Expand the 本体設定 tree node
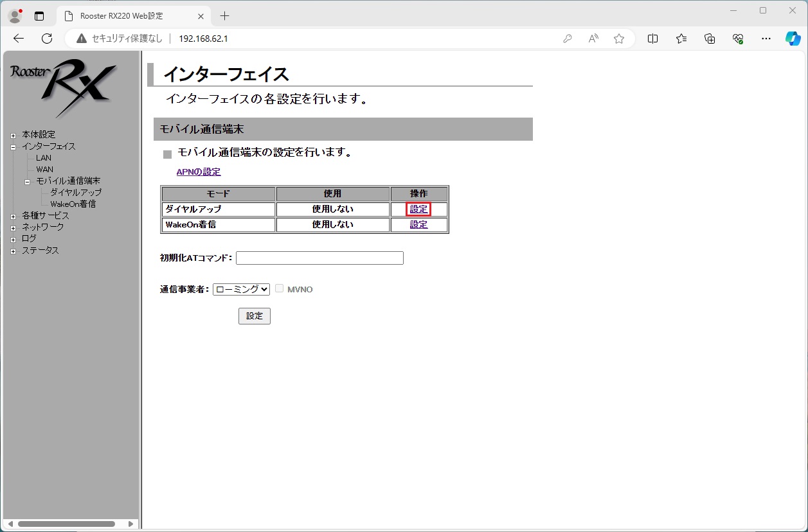The width and height of the screenshot is (808, 532). click(x=13, y=135)
